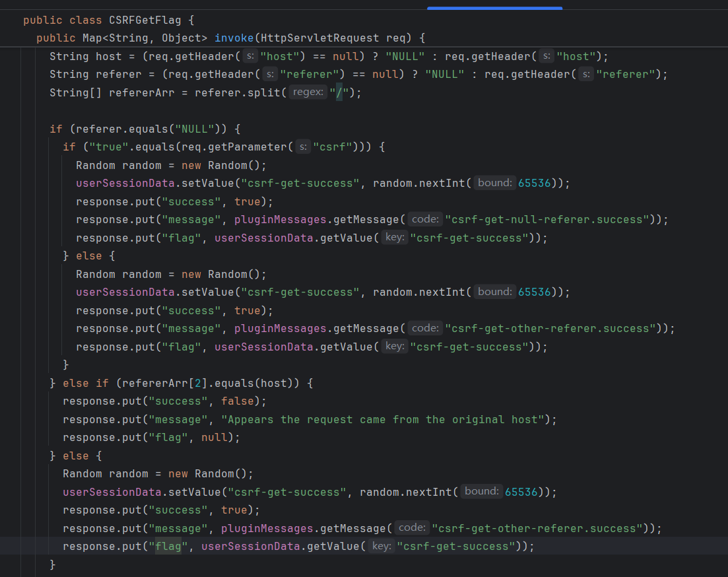Screen dimensions: 728x577
Task: Click the regex: inlay hint in split call
Action: tap(309, 92)
